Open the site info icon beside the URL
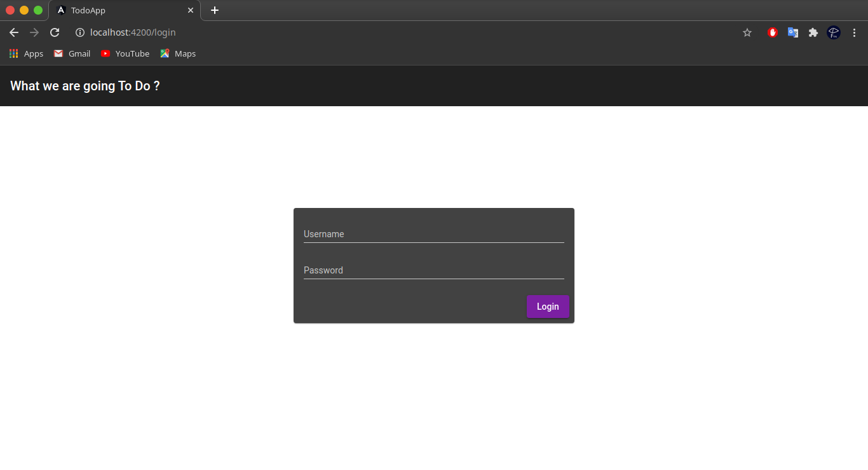This screenshot has height=470, width=868. tap(80, 32)
